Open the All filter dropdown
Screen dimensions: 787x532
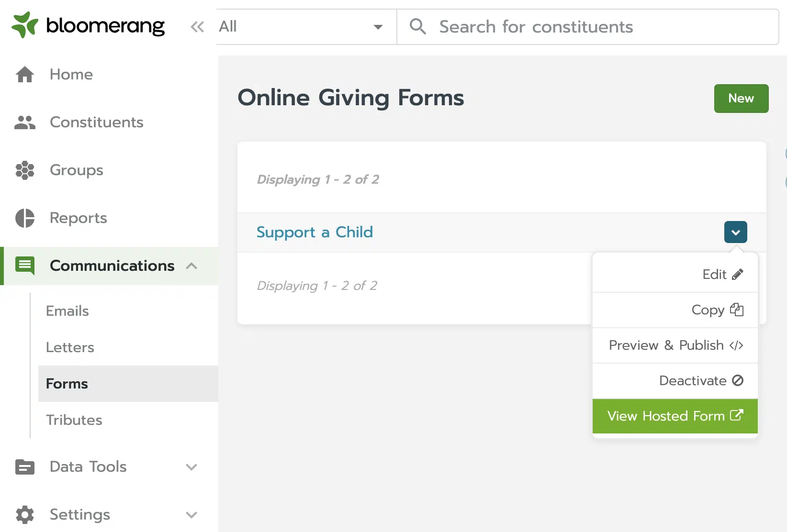[306, 27]
